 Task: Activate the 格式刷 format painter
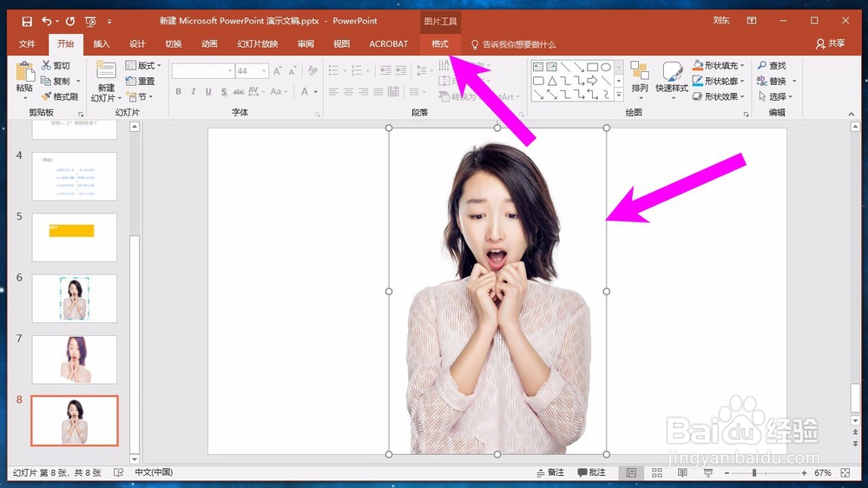(x=60, y=96)
